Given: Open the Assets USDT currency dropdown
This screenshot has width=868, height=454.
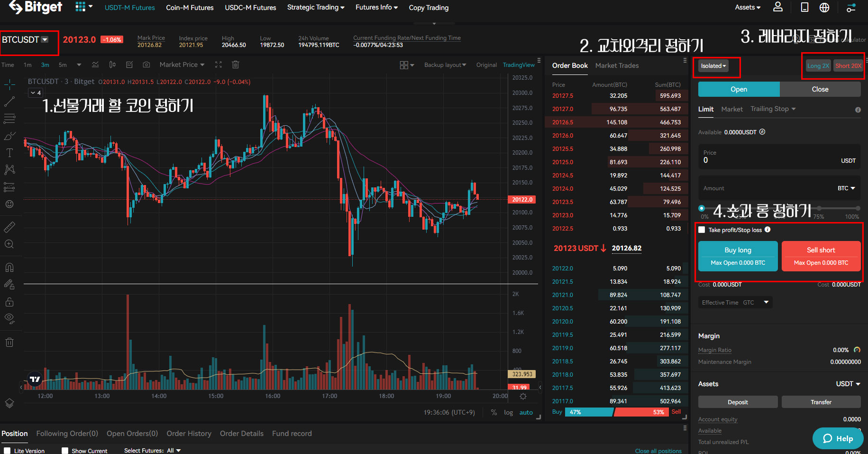Looking at the screenshot, I should point(848,384).
